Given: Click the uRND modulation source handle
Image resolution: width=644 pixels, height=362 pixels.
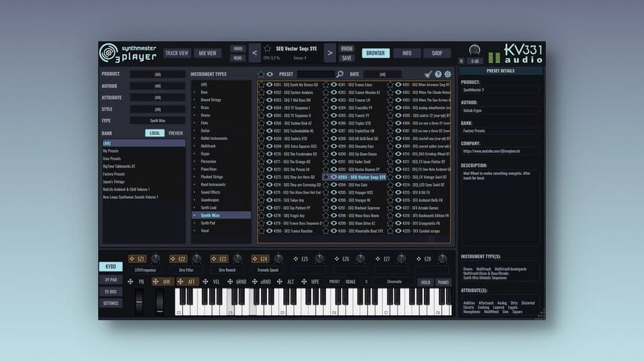Looking at the screenshot, I should pos(255,282).
